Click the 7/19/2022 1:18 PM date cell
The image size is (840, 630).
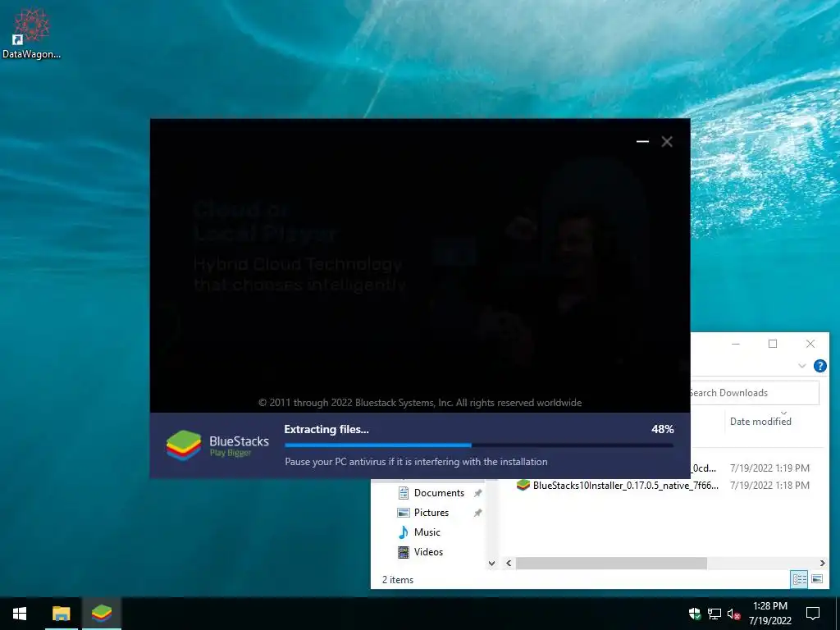point(769,486)
